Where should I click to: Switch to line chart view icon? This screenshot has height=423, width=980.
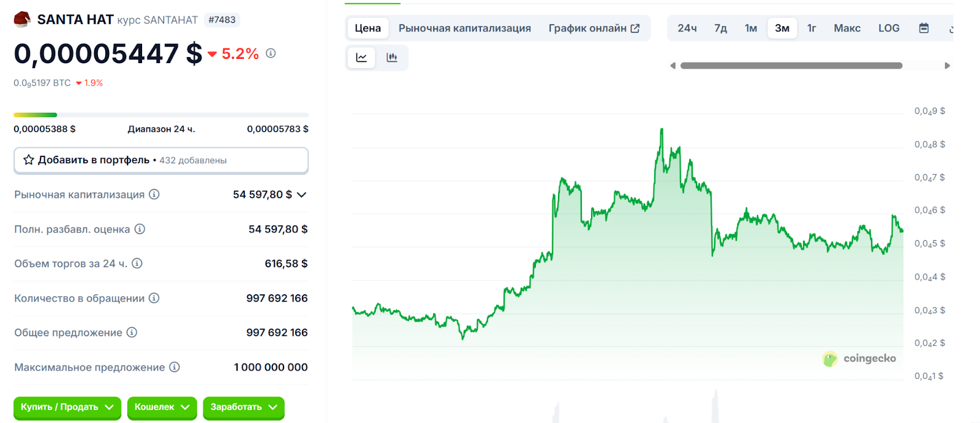click(x=361, y=58)
